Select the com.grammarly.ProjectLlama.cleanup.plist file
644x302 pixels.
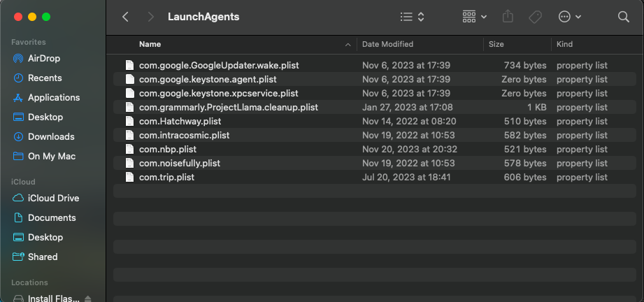(228, 108)
